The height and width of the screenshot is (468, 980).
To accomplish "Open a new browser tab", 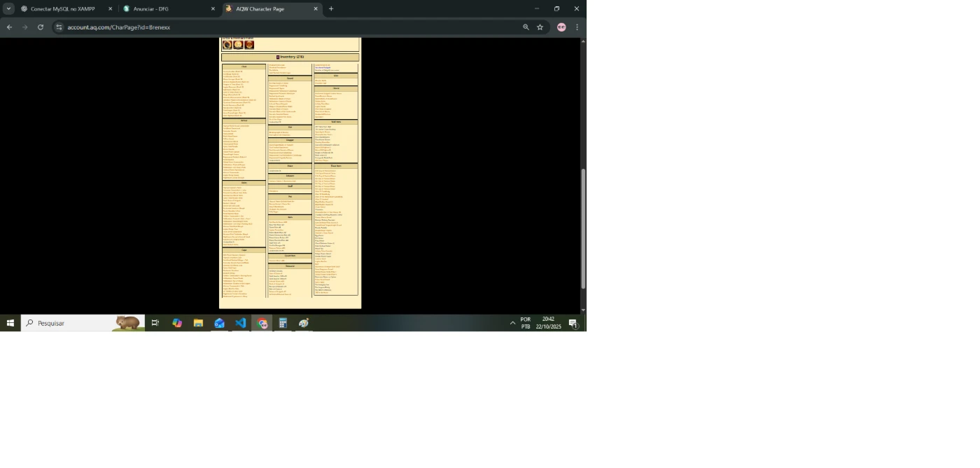I will pyautogui.click(x=331, y=9).
